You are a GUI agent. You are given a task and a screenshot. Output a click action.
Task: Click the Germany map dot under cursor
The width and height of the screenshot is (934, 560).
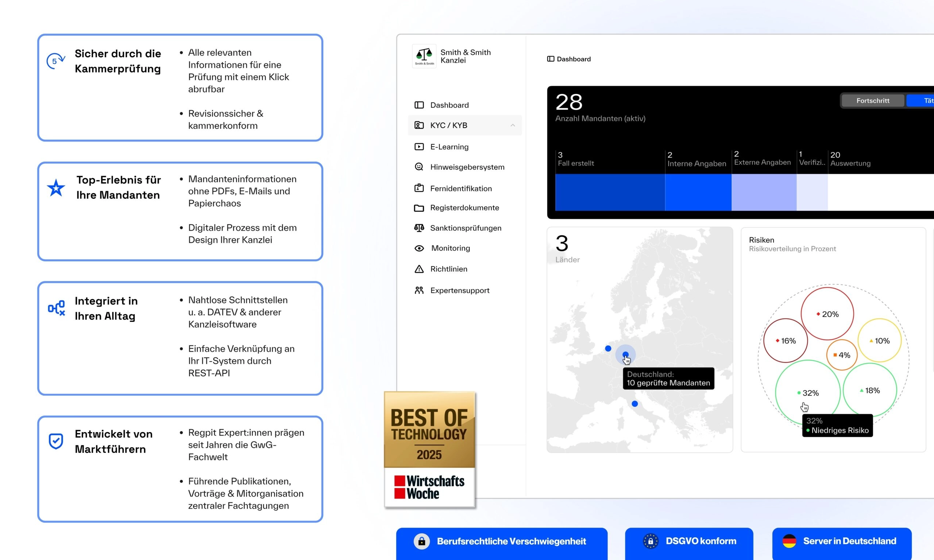626,354
